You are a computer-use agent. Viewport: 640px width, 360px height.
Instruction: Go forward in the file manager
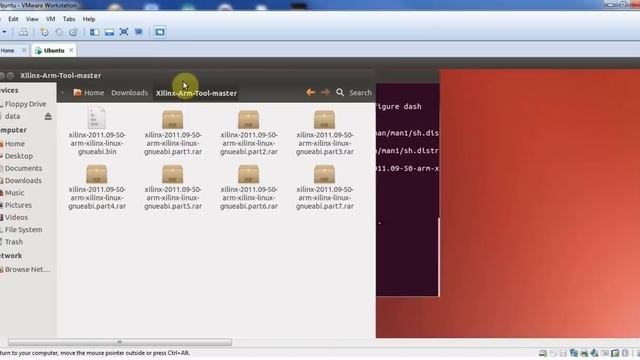(325, 93)
